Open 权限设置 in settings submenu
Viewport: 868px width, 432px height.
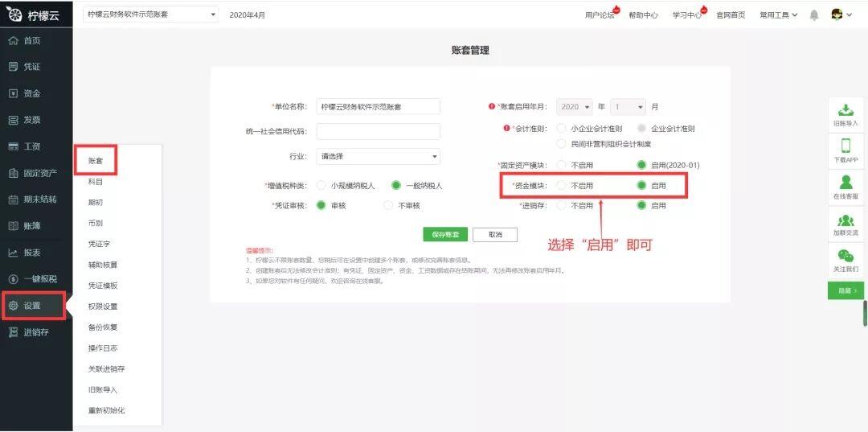[x=102, y=307]
